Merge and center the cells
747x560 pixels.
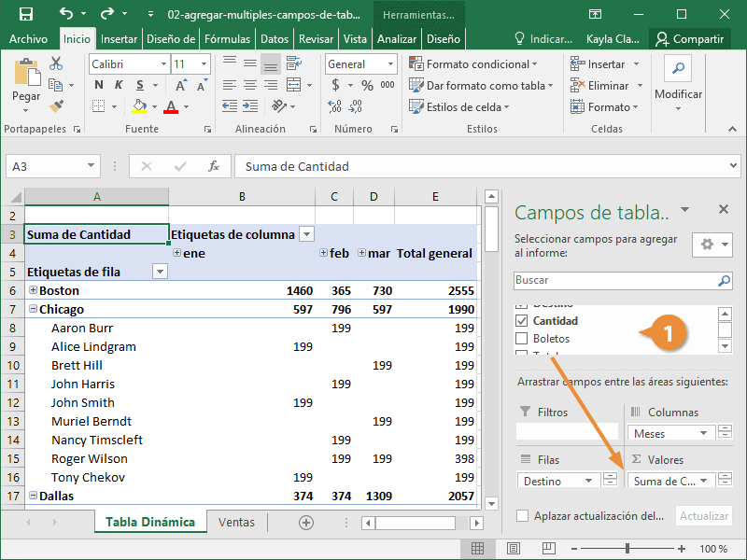[294, 85]
